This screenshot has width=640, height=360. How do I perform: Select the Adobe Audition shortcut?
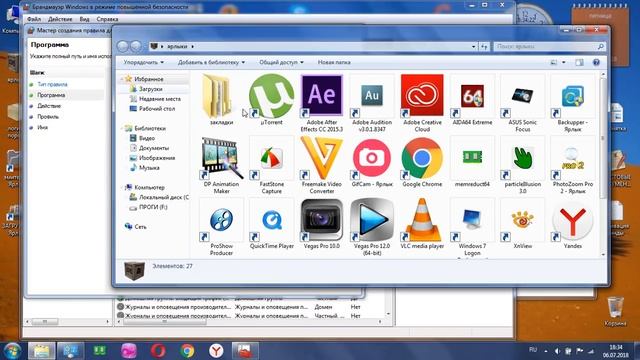372,103
